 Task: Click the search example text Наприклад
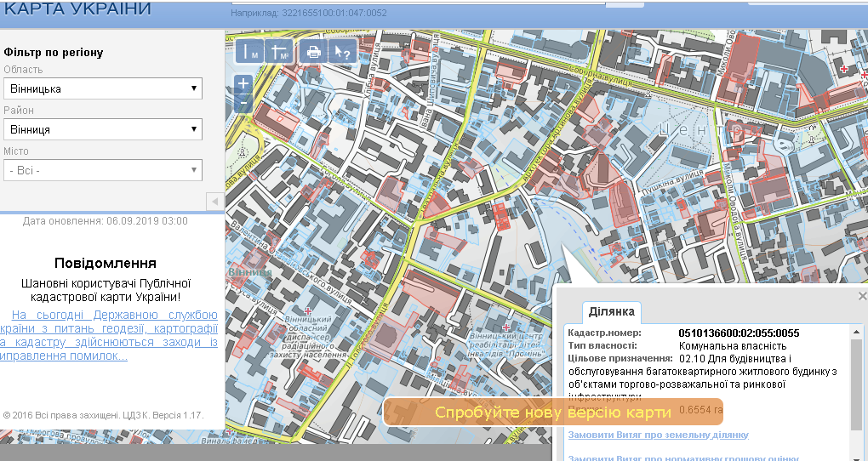(x=309, y=13)
